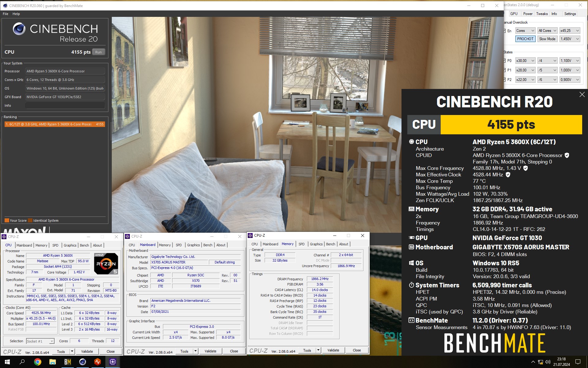Click the Slow Mode button

pyautogui.click(x=547, y=39)
